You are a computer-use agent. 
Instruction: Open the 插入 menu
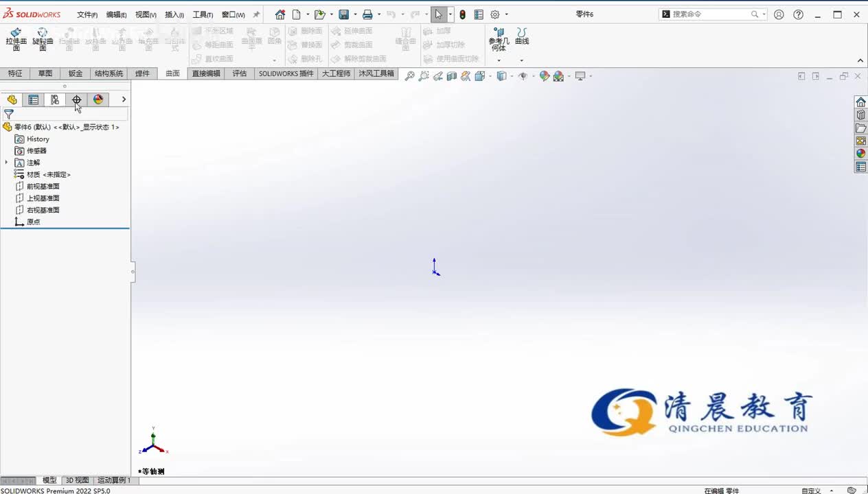pos(174,14)
